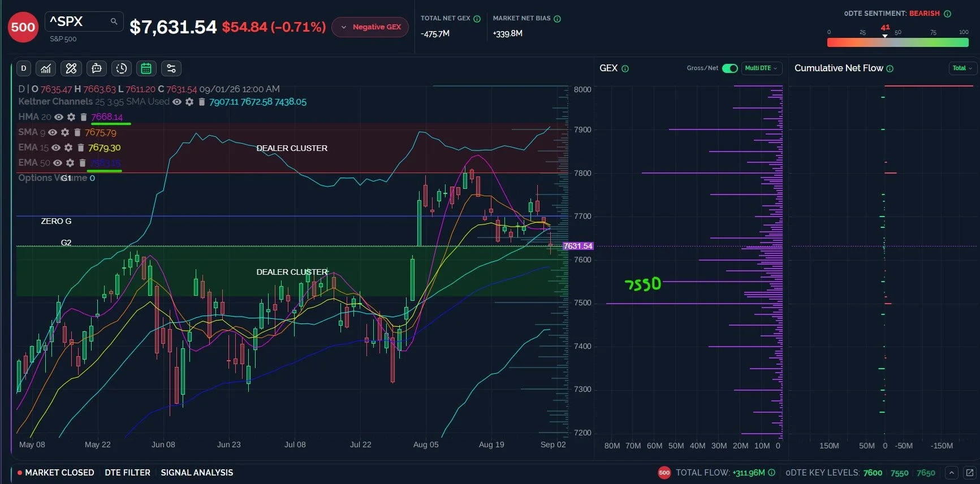Image resolution: width=980 pixels, height=484 pixels.
Task: Open the DTE FILTER tab
Action: pyautogui.click(x=128, y=473)
